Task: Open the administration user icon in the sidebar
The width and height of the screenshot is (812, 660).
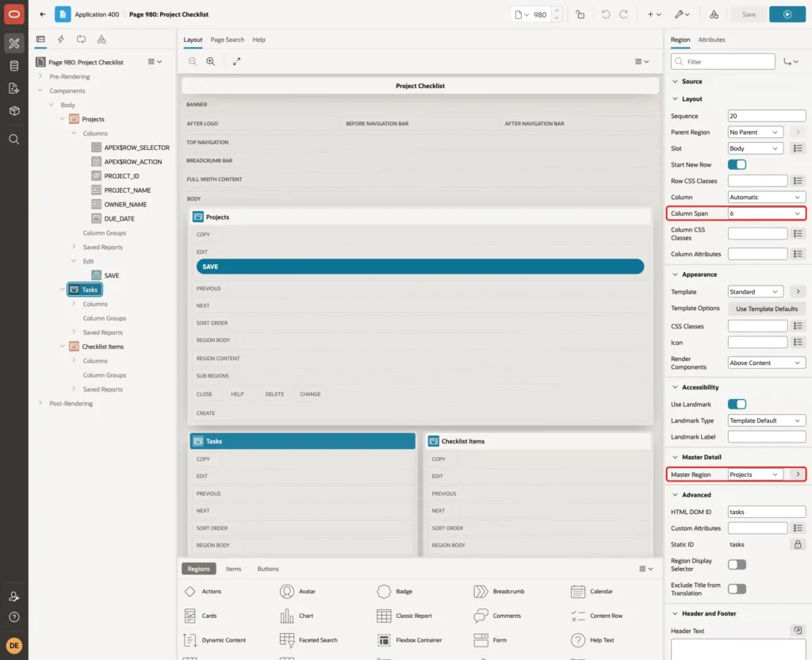Action: click(x=14, y=597)
